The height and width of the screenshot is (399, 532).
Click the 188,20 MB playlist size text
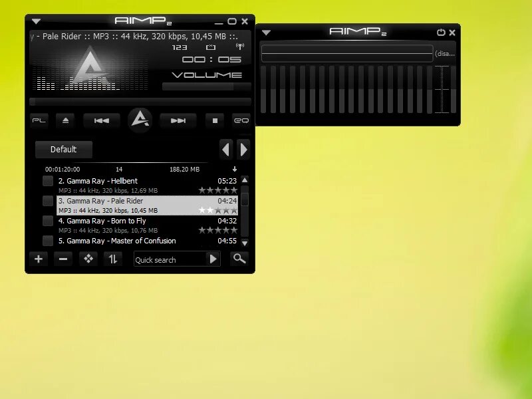pos(185,170)
